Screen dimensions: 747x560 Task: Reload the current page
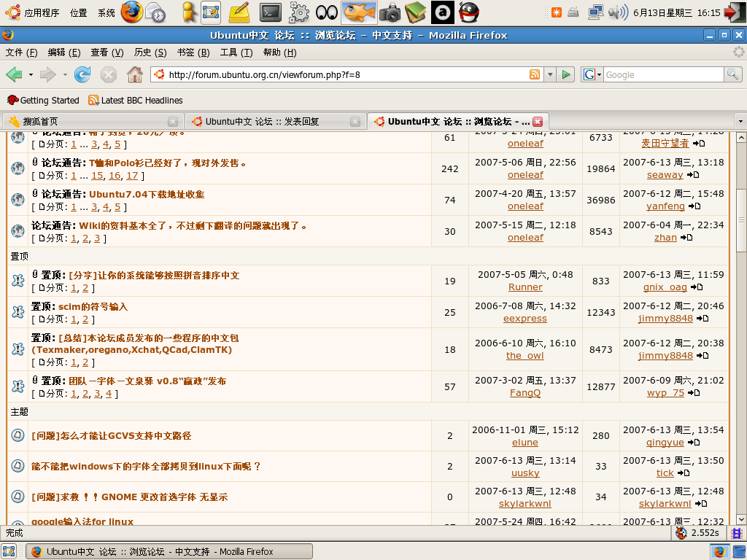click(x=82, y=74)
